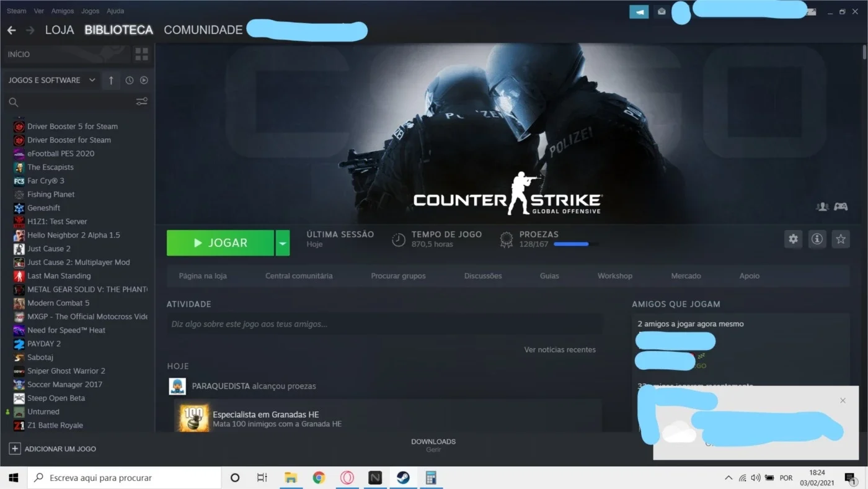The height and width of the screenshot is (489, 868).
Task: Go forward with the right arrow
Action: [30, 30]
